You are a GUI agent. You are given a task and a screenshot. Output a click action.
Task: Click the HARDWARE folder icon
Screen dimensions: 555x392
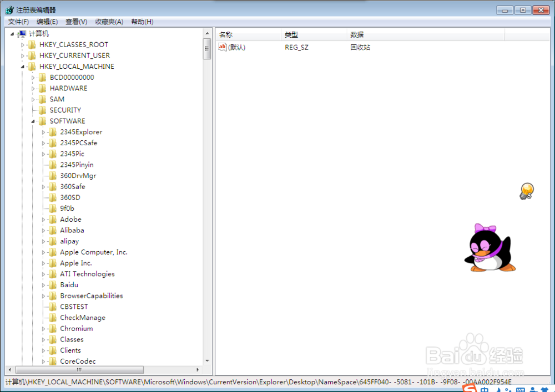pyautogui.click(x=43, y=89)
